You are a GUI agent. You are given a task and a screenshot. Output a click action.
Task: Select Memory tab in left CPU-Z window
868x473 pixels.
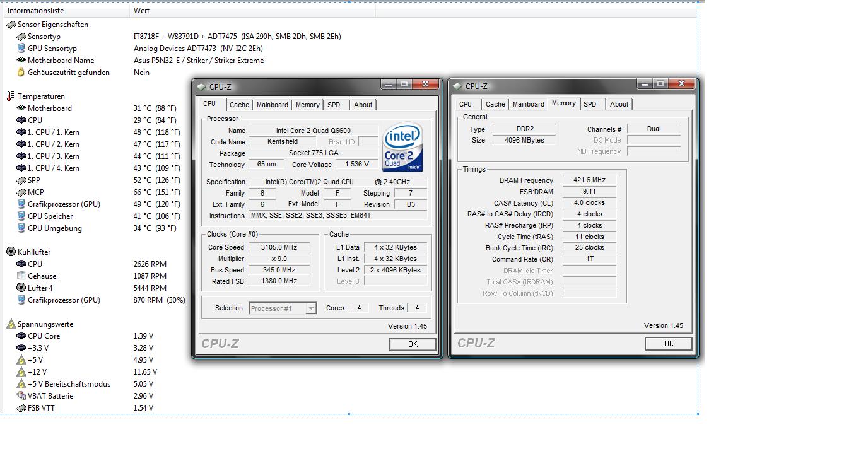pos(307,105)
